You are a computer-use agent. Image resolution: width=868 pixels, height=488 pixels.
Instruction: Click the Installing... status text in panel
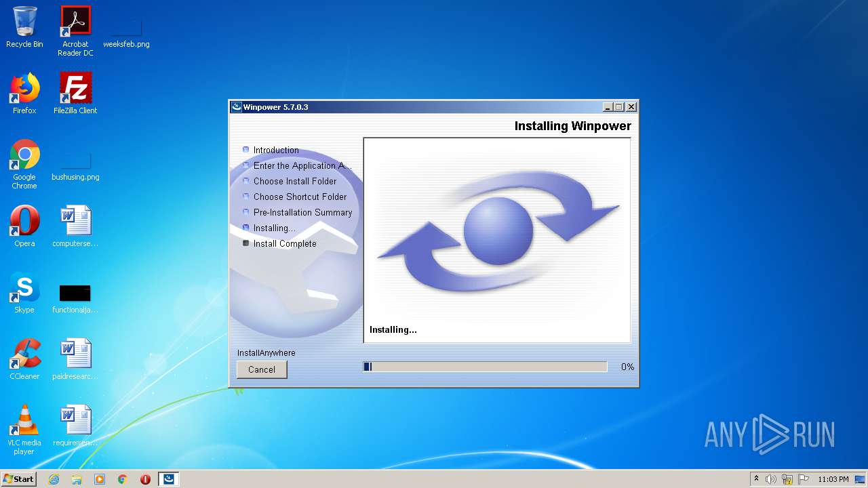[x=393, y=330]
